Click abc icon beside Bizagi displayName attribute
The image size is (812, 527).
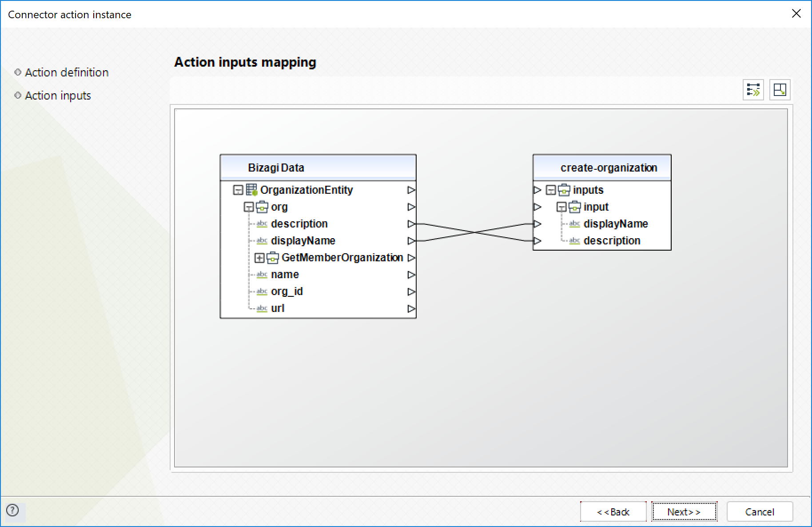coord(262,240)
